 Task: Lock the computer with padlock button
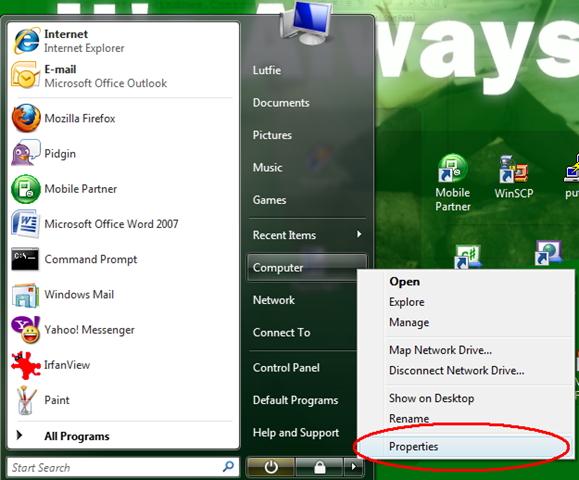coord(319,467)
